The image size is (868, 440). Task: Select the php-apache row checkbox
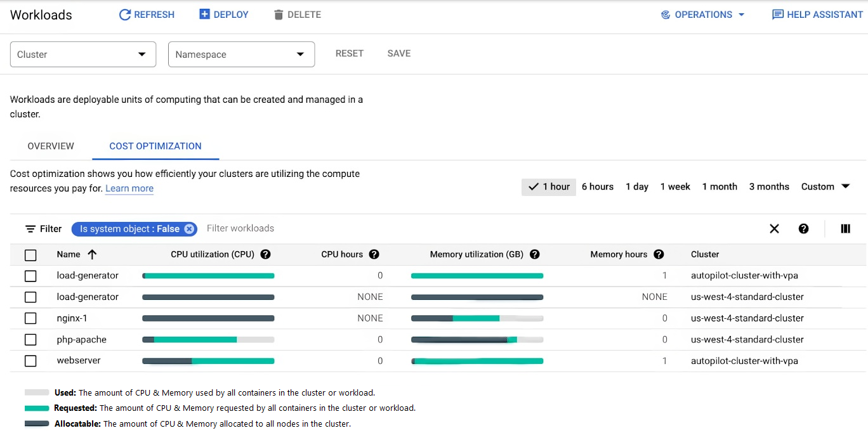tap(30, 340)
